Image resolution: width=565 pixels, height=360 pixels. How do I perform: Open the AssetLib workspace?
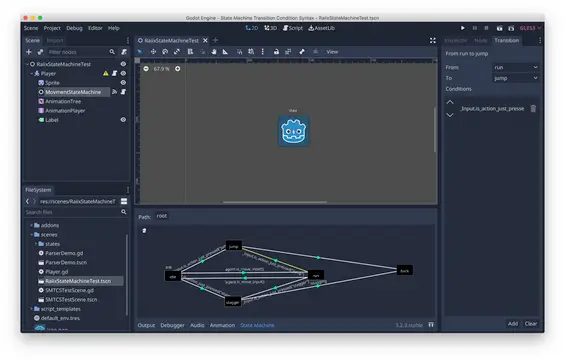[x=321, y=28]
